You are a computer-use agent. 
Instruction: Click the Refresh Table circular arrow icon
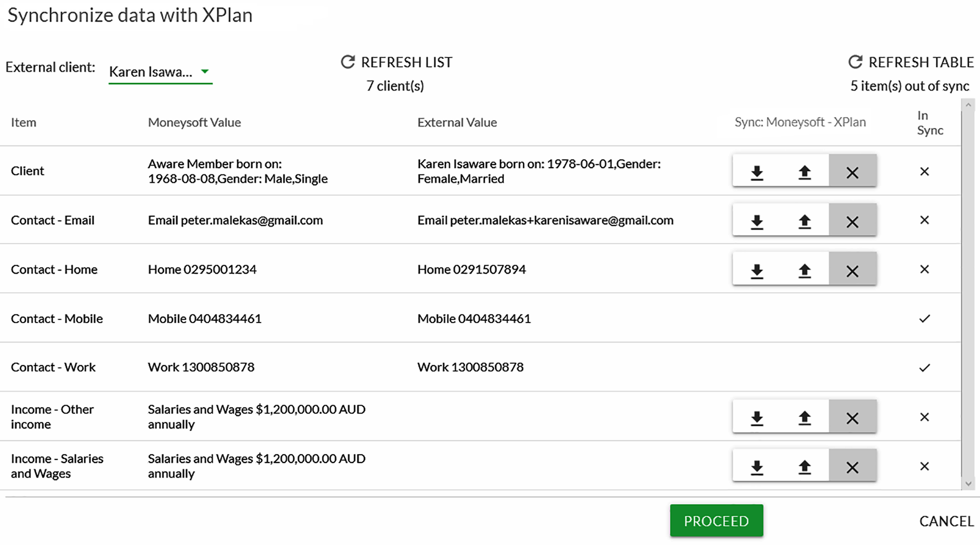pyautogui.click(x=855, y=62)
